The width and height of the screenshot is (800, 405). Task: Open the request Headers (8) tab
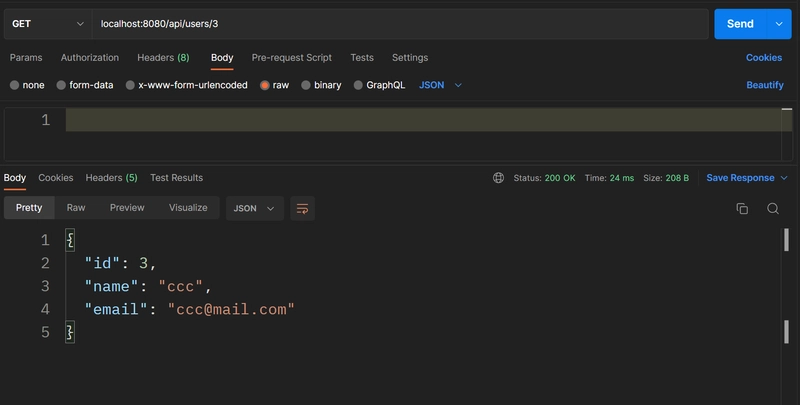coord(163,58)
